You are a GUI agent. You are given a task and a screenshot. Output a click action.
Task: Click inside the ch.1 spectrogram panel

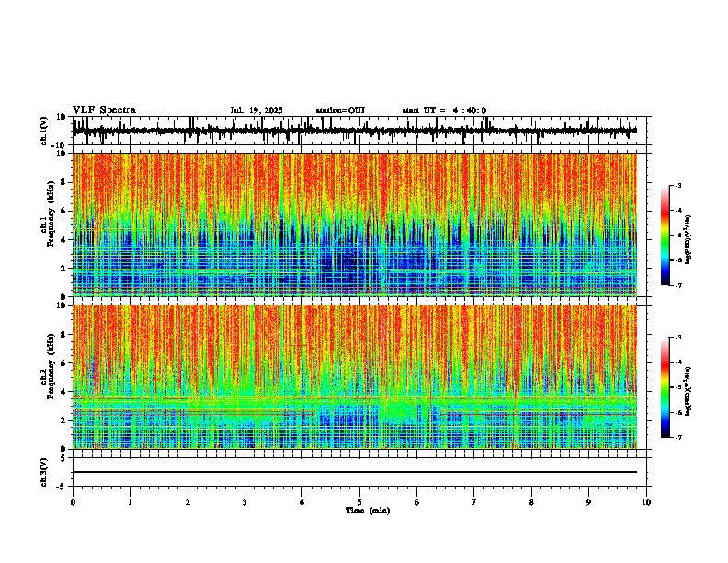point(354,224)
